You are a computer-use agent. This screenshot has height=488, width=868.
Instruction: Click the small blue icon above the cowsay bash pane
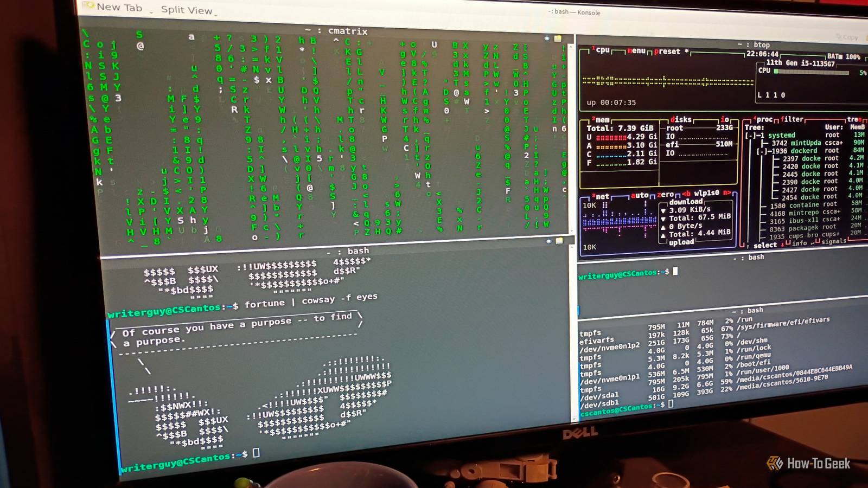548,241
